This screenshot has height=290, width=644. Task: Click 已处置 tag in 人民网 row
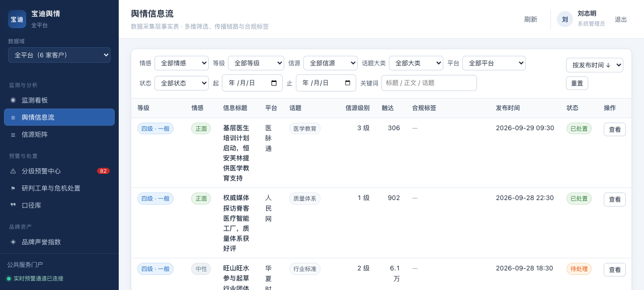(x=579, y=199)
